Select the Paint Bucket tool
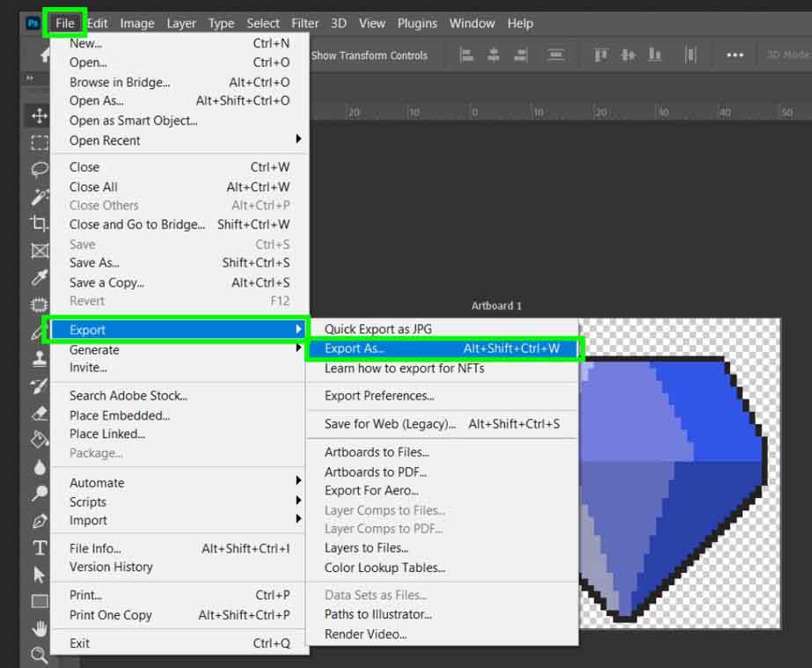 (x=40, y=440)
